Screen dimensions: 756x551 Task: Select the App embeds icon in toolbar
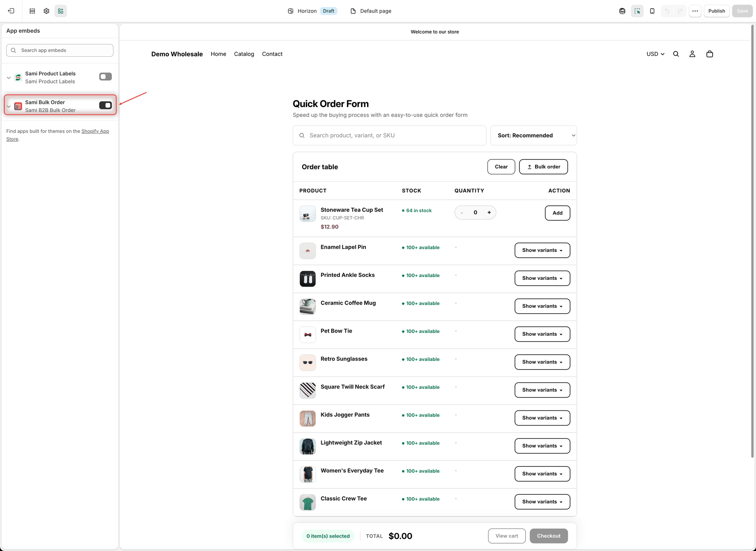61,11
